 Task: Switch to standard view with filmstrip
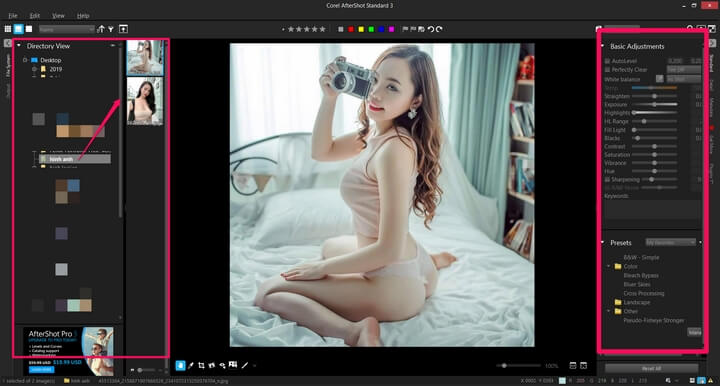[18, 29]
